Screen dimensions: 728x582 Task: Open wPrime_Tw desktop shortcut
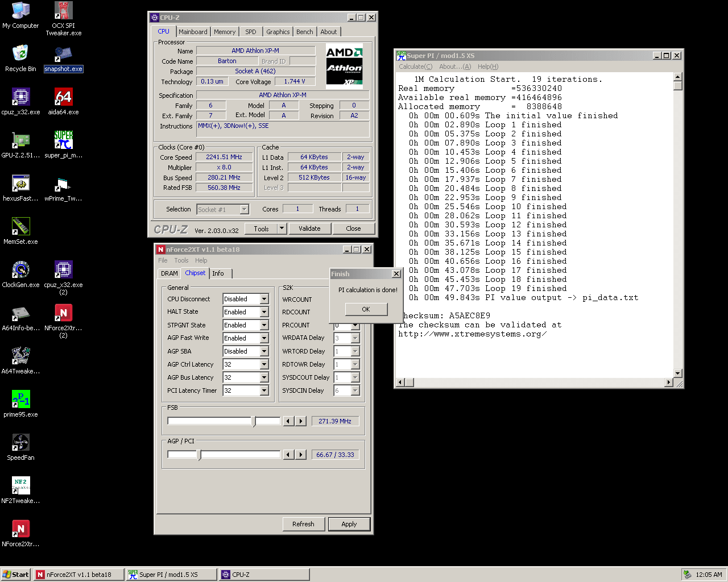pyautogui.click(x=63, y=189)
